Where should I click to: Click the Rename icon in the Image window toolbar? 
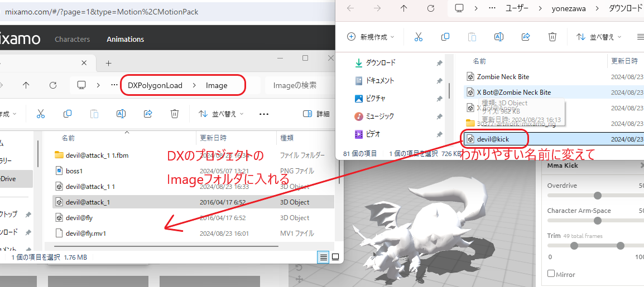[x=121, y=114]
